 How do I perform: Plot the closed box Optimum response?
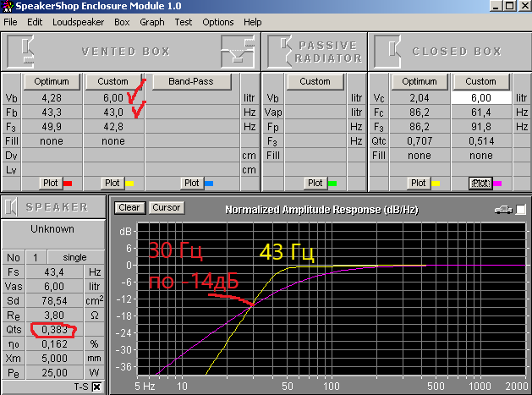click(419, 184)
